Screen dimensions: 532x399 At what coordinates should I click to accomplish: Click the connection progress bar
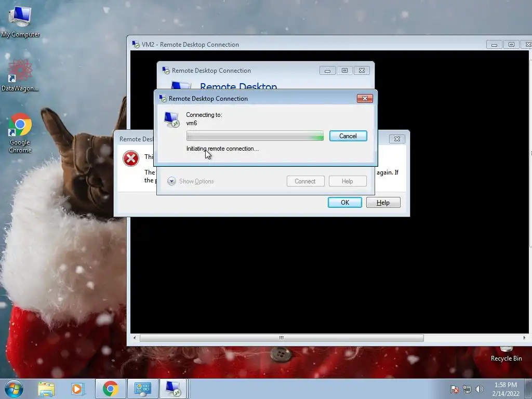(x=255, y=136)
